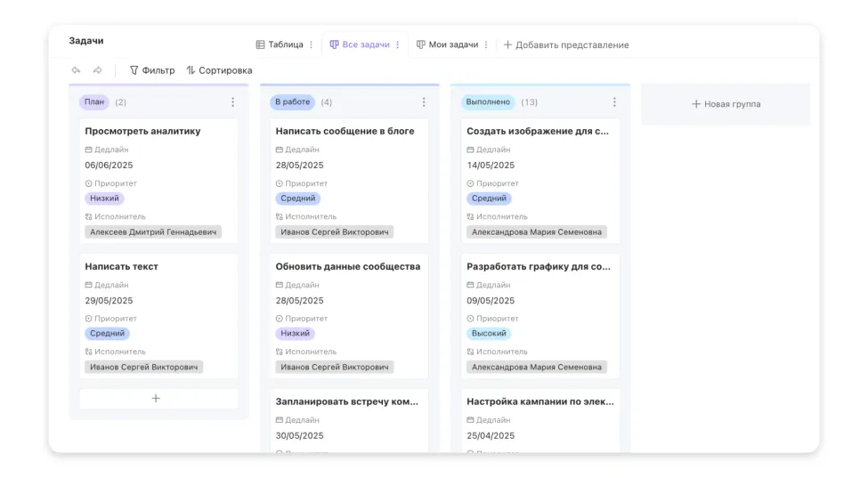The height and width of the screenshot is (478, 868).
Task: Open options dots next to Таблица tab
Action: click(x=311, y=45)
